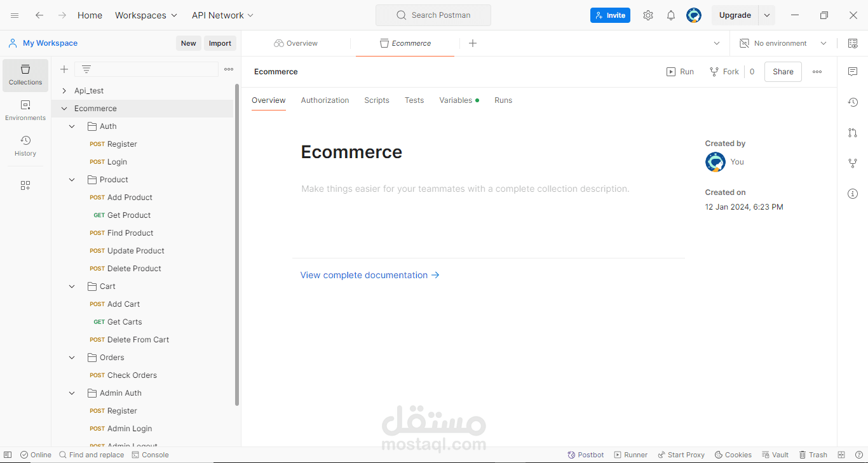Open help icon in status bar
Viewport: 868px width, 463px height.
click(858, 455)
